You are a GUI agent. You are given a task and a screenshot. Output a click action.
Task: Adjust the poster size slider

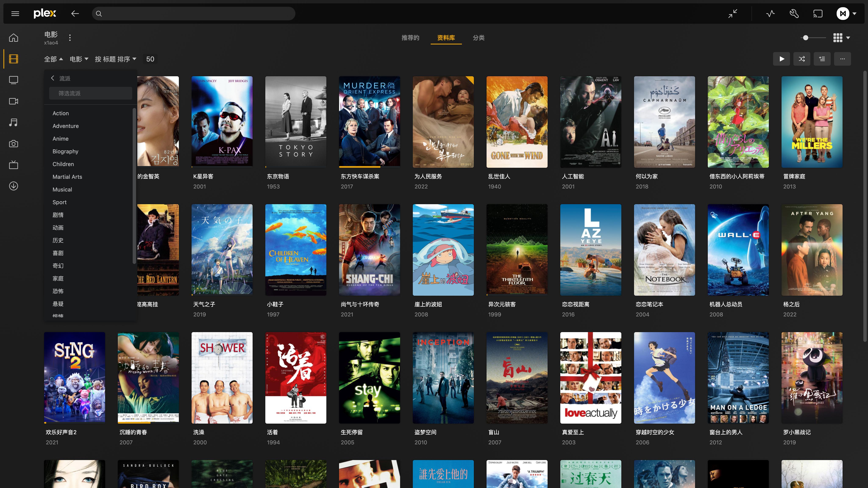tap(805, 38)
